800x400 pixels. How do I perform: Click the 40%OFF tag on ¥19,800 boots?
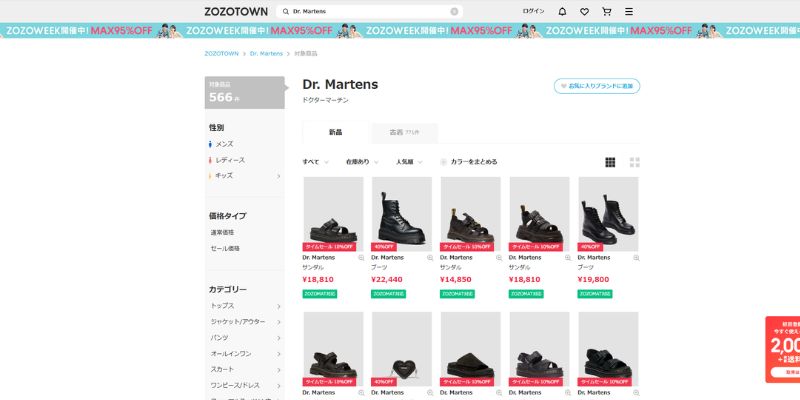coord(590,247)
